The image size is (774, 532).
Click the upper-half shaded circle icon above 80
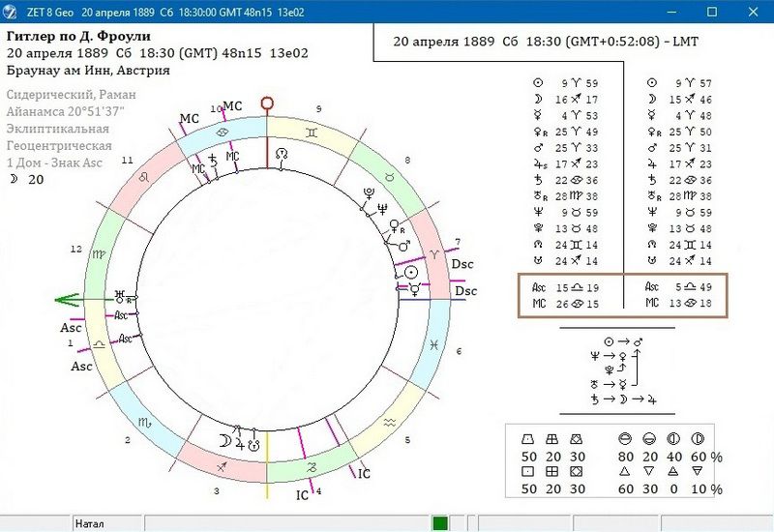(x=625, y=439)
